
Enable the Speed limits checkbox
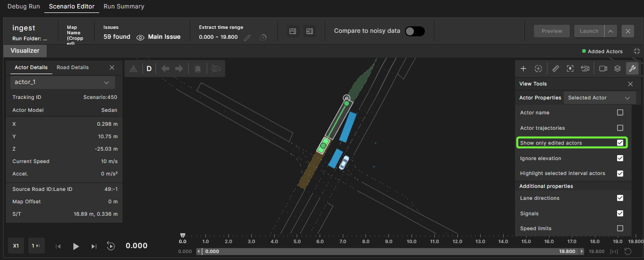(620, 228)
